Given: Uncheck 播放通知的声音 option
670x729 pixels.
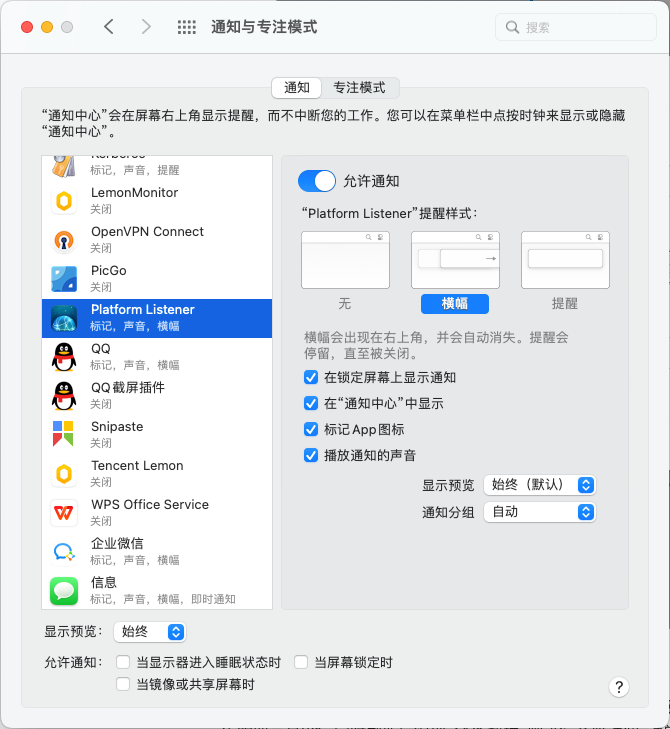Looking at the screenshot, I should pyautogui.click(x=311, y=455).
